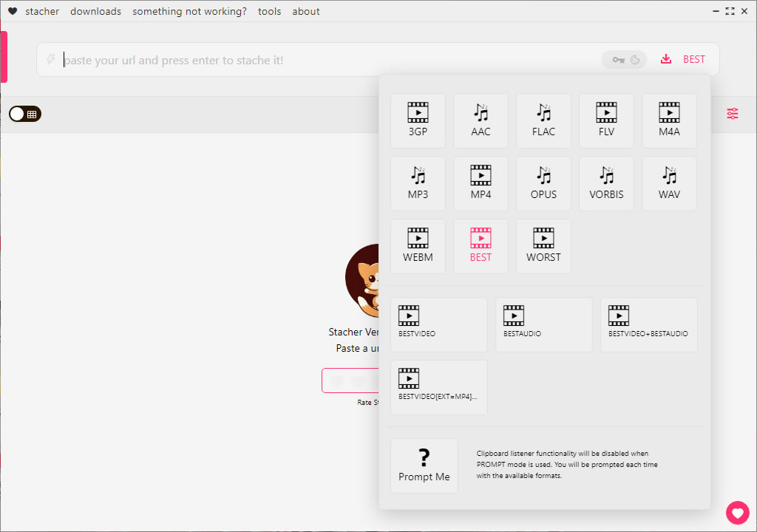Open the tools menu
This screenshot has height=532, width=757.
pos(269,11)
